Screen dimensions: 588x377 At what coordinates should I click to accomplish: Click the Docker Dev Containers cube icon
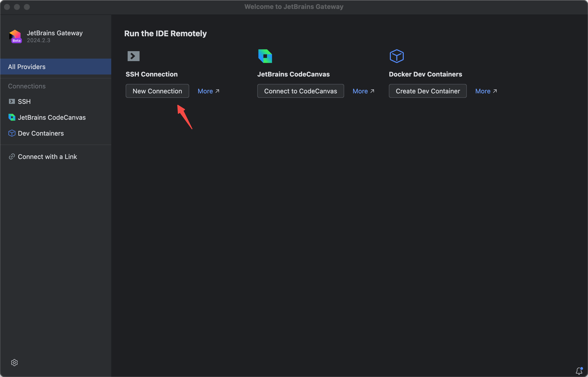[397, 56]
